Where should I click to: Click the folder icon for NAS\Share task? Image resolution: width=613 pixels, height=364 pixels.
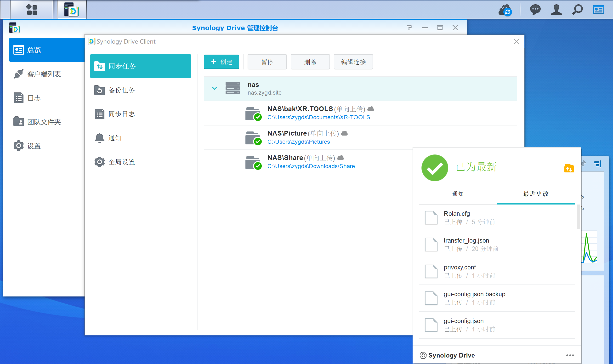pyautogui.click(x=253, y=163)
